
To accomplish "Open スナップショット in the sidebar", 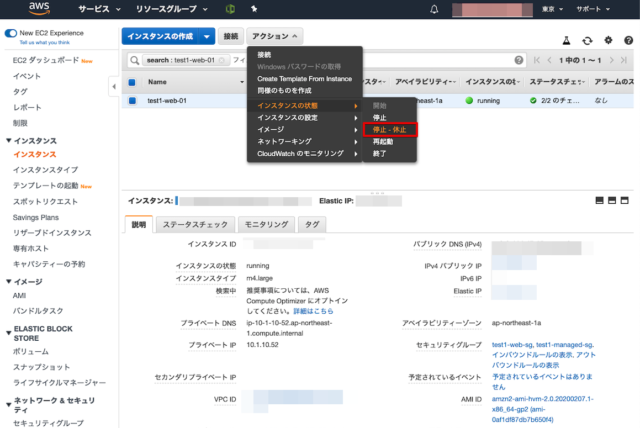I will 41,367.
